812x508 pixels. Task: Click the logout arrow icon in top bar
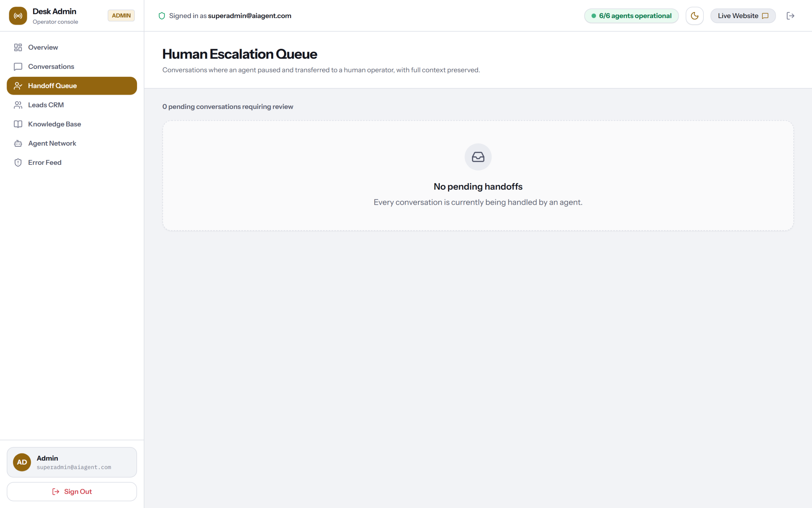point(790,16)
